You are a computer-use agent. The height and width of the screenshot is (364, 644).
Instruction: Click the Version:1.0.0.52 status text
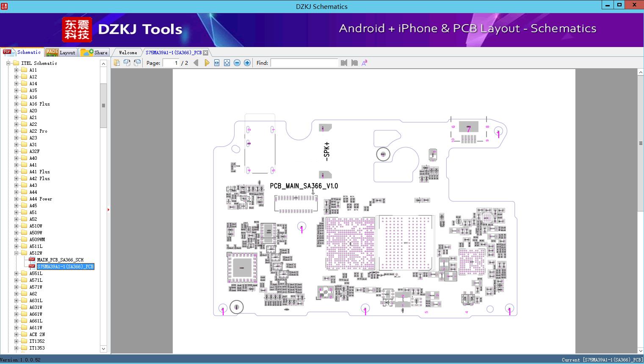(x=20, y=360)
